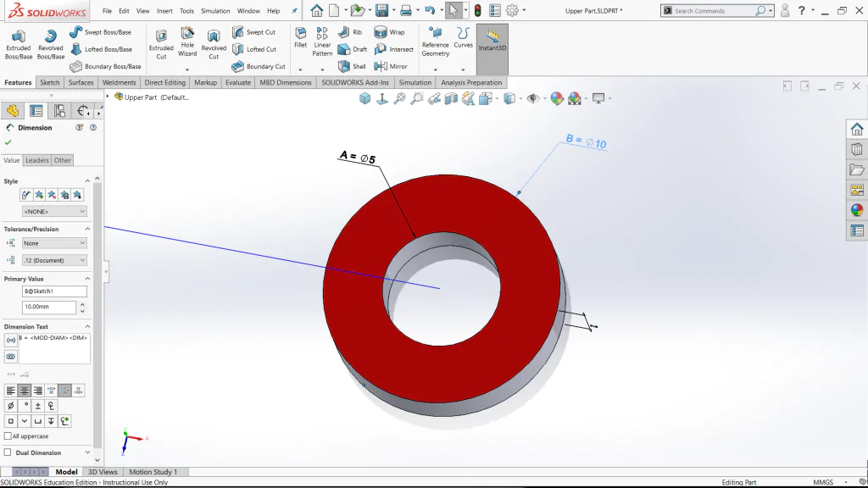Open the .12 (Document) precision dropdown
This screenshot has width=868, height=488.
click(54, 260)
